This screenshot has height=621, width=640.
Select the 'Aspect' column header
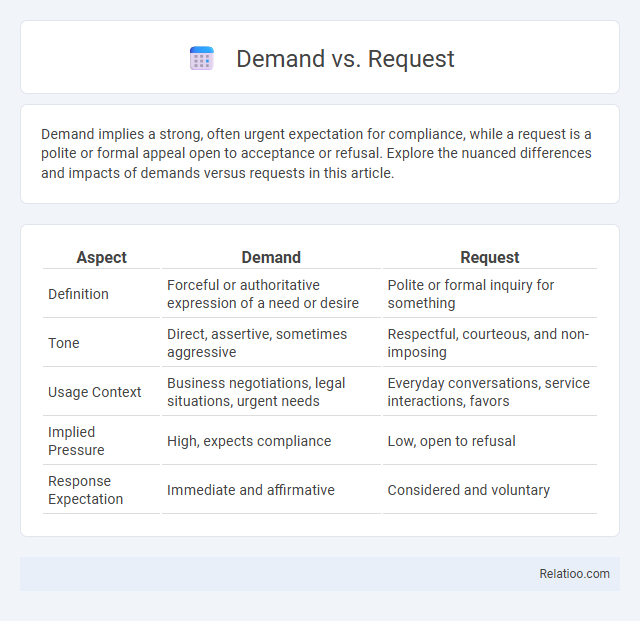tap(101, 257)
